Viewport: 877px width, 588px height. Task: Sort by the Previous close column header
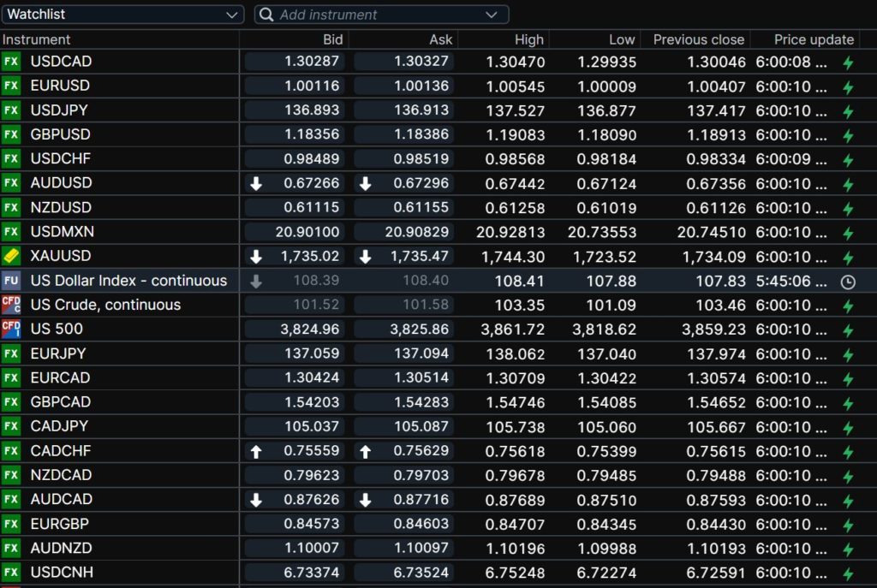(x=698, y=39)
